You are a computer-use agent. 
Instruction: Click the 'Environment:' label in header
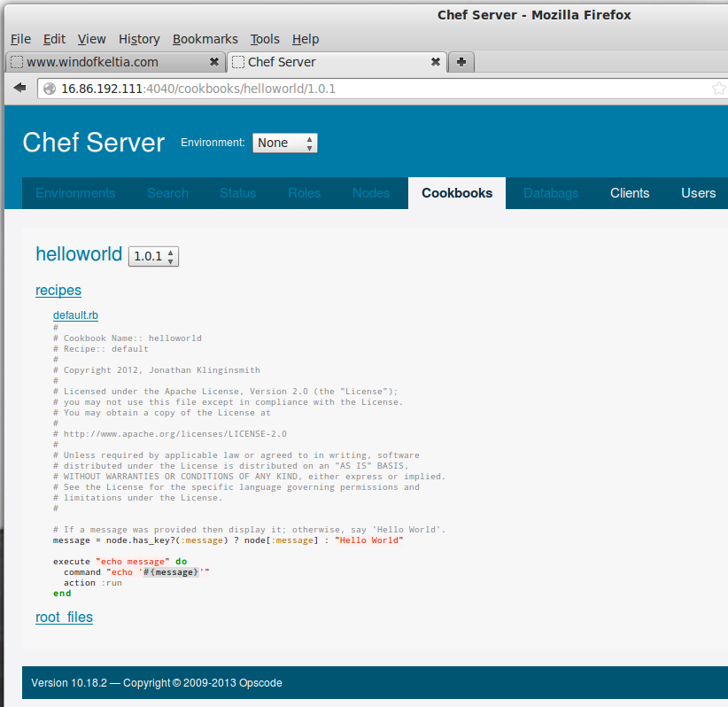click(x=213, y=143)
